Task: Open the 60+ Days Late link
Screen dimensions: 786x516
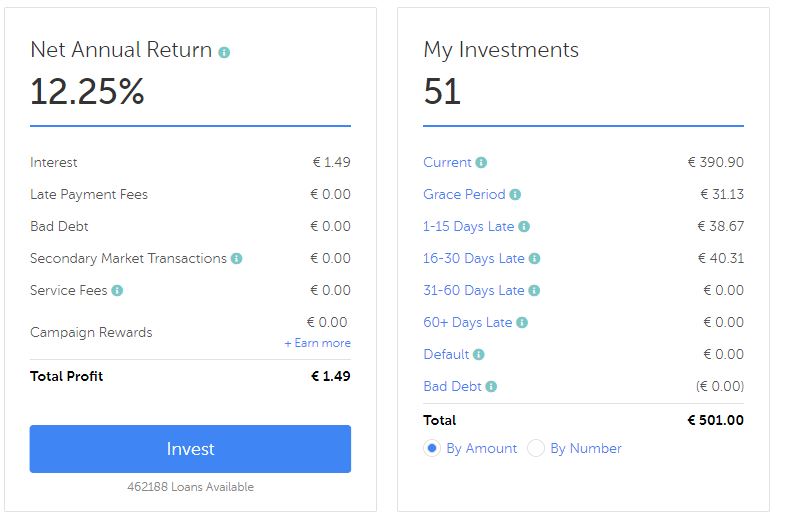Action: tap(468, 322)
